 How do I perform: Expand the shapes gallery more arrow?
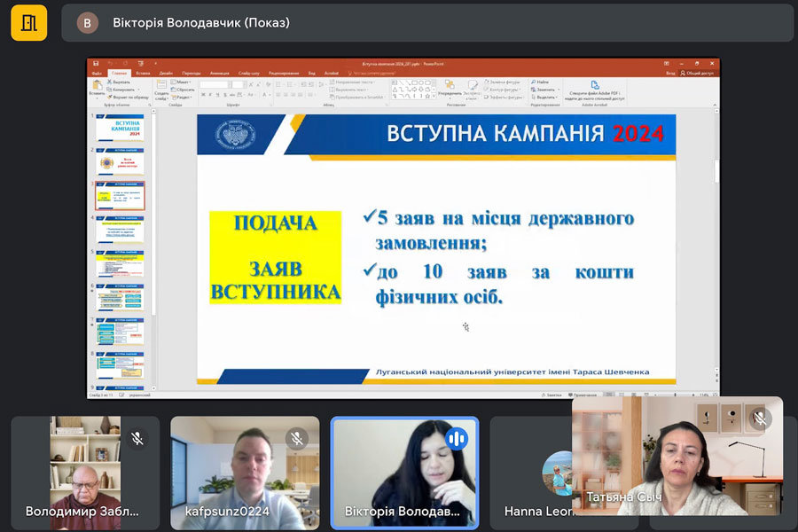pyautogui.click(x=434, y=97)
